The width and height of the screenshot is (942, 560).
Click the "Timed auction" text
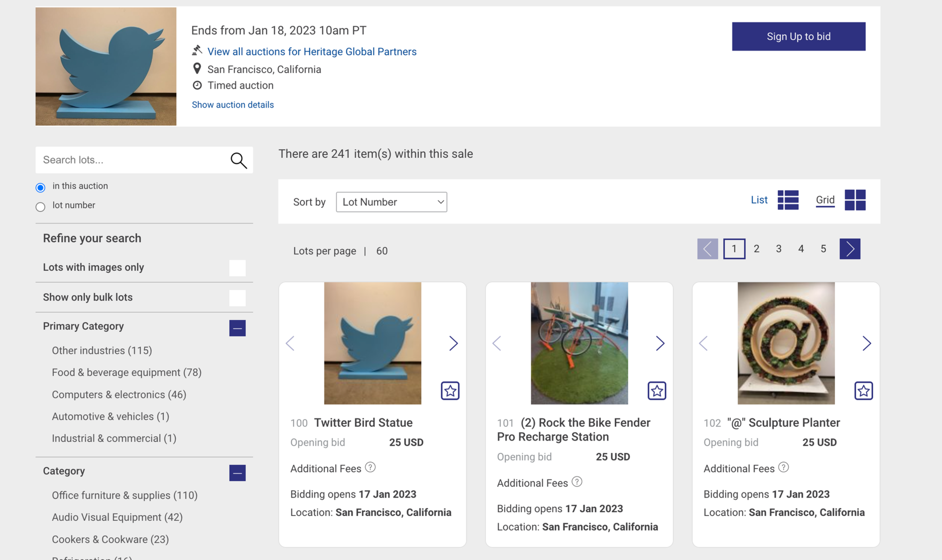point(240,86)
